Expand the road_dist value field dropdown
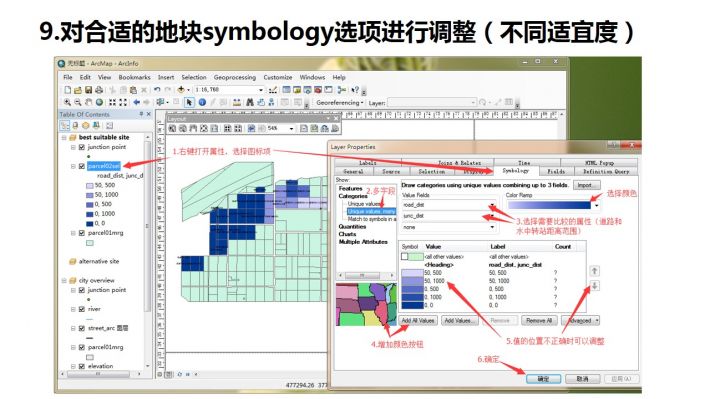This screenshot has height=399, width=710. (x=492, y=205)
